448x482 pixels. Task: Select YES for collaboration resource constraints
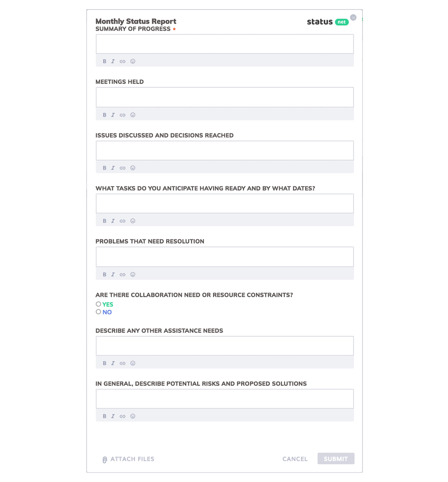99,304
